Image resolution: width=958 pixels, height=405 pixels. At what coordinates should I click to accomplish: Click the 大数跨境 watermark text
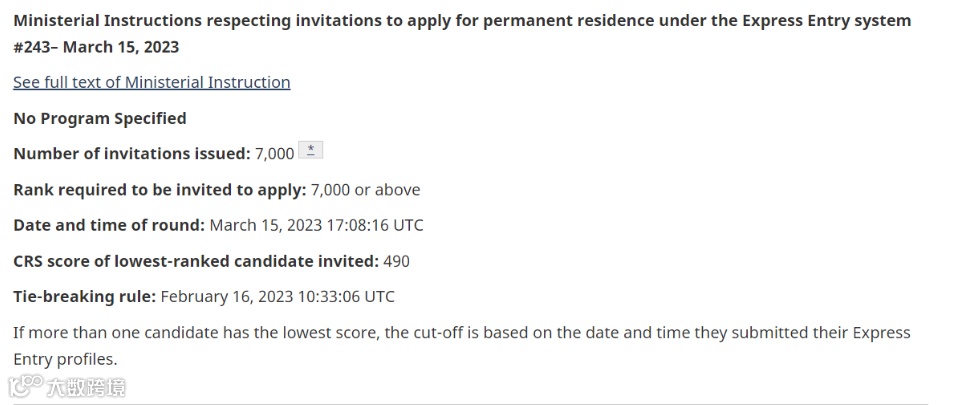[x=87, y=387]
